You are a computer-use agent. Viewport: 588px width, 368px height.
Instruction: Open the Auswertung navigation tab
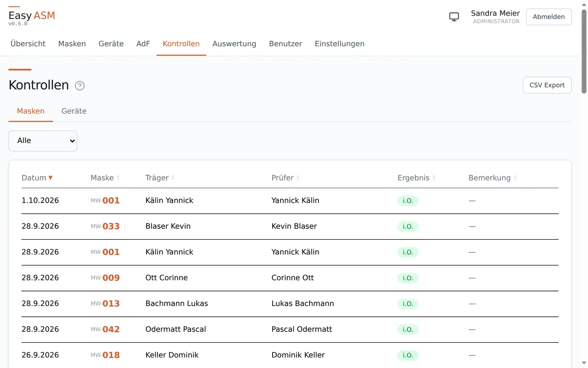[x=234, y=44]
